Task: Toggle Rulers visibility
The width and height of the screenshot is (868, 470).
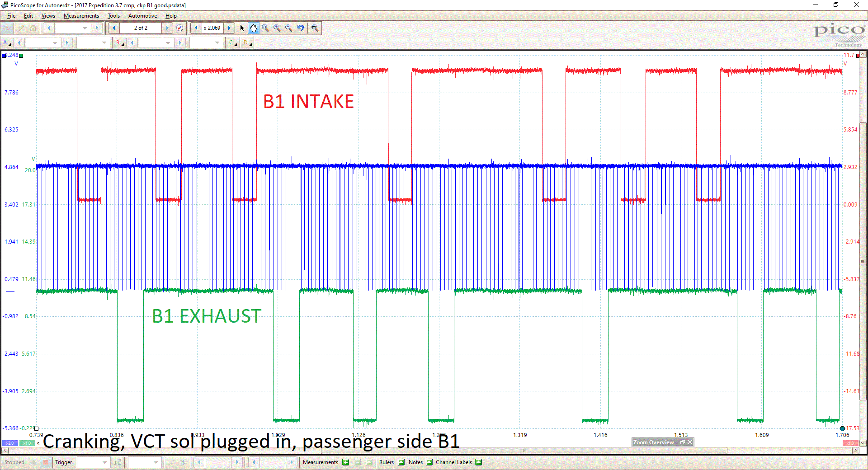Action: (x=401, y=462)
